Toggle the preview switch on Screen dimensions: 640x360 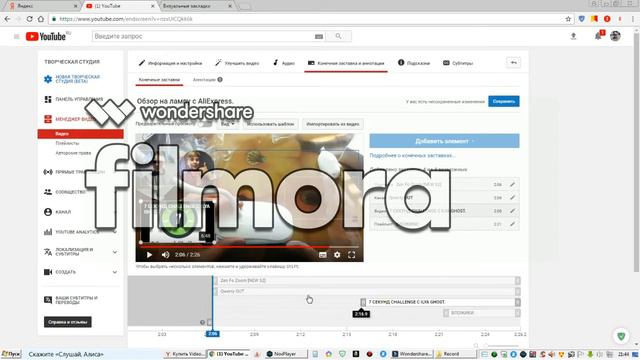pyautogui.click(x=205, y=124)
